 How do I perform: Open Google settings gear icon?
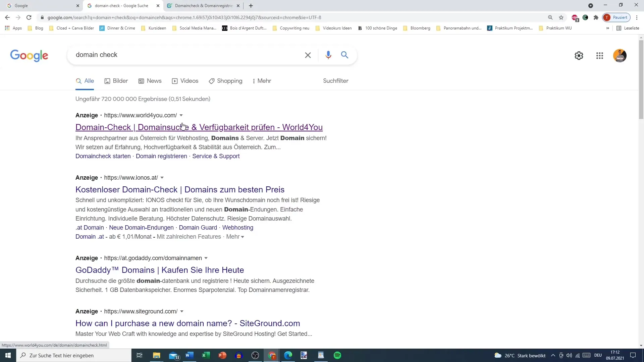(579, 56)
